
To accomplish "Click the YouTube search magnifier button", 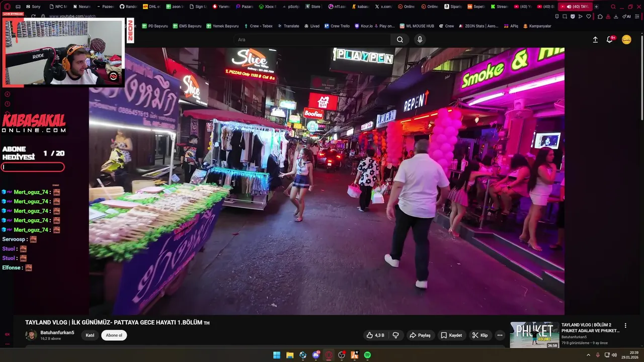I will pyautogui.click(x=399, y=40).
